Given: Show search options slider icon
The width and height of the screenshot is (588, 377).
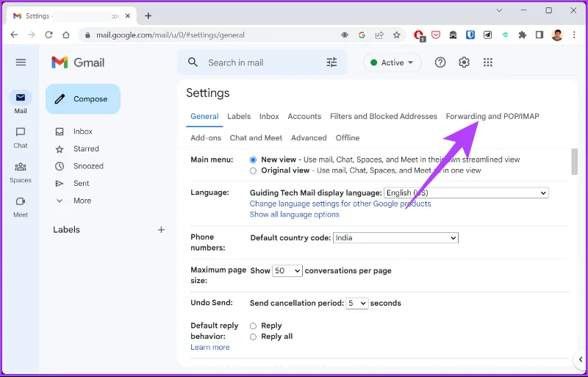Looking at the screenshot, I should point(331,62).
